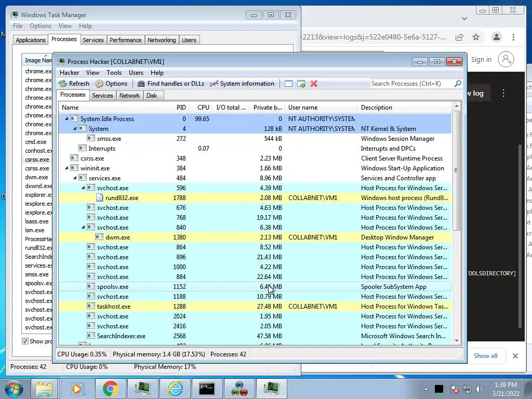Select the Interrupts row

point(255,148)
